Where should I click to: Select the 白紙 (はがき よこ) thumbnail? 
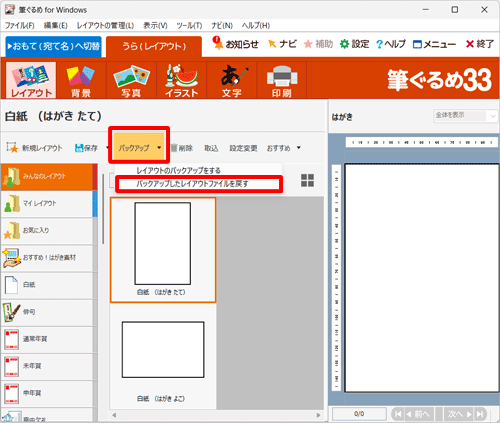[x=163, y=357]
